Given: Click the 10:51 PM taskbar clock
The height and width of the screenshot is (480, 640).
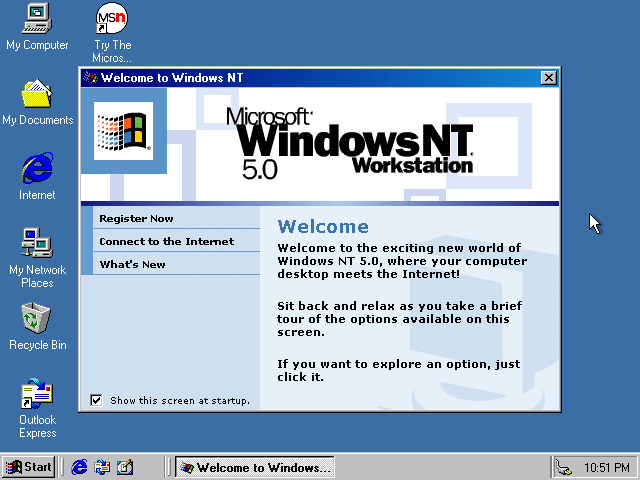Looking at the screenshot, I should tap(606, 467).
